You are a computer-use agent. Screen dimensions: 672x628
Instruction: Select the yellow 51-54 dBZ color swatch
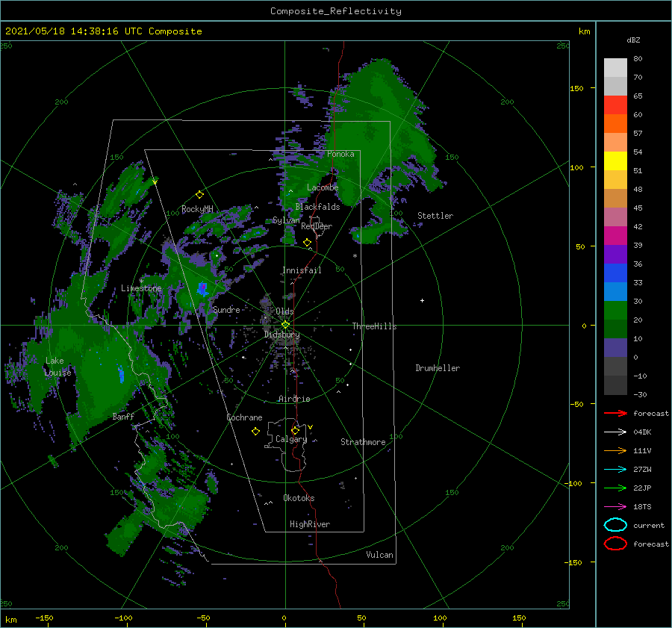click(x=615, y=161)
